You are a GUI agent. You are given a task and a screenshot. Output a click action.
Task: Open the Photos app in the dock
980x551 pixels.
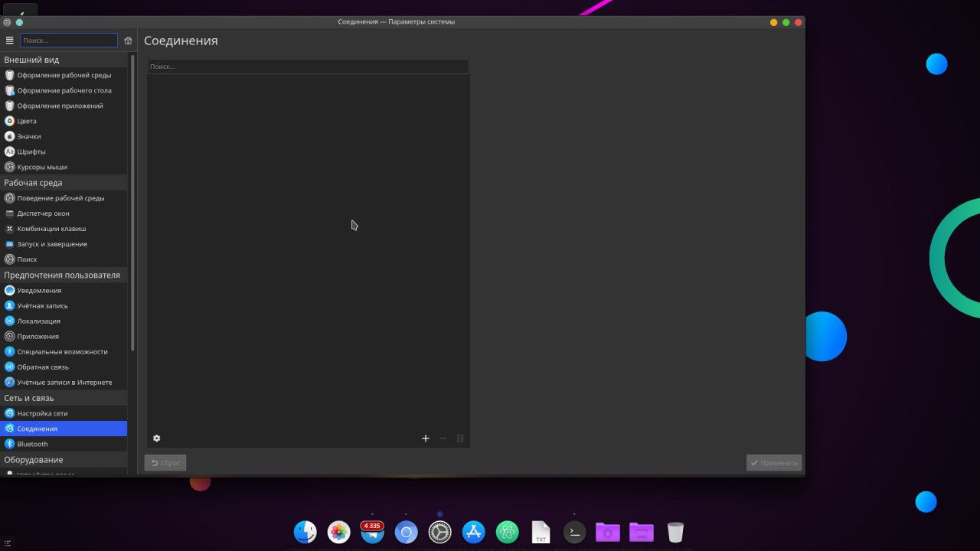click(x=339, y=532)
